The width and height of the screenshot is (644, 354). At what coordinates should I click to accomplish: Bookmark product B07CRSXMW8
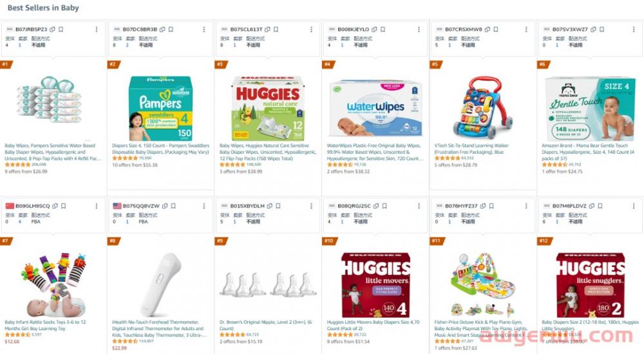495,30
